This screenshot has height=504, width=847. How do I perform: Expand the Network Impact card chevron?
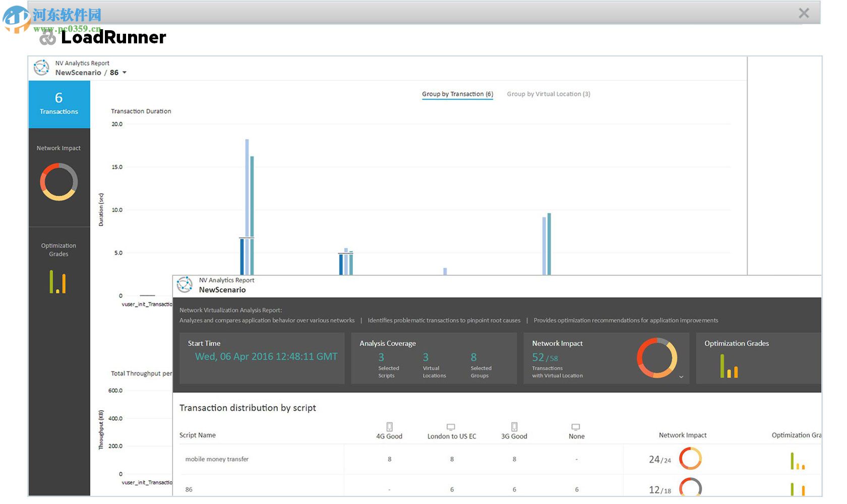pos(681,377)
